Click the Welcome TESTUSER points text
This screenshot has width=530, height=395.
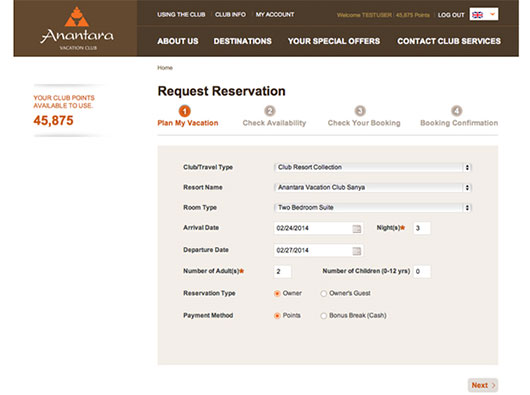383,15
